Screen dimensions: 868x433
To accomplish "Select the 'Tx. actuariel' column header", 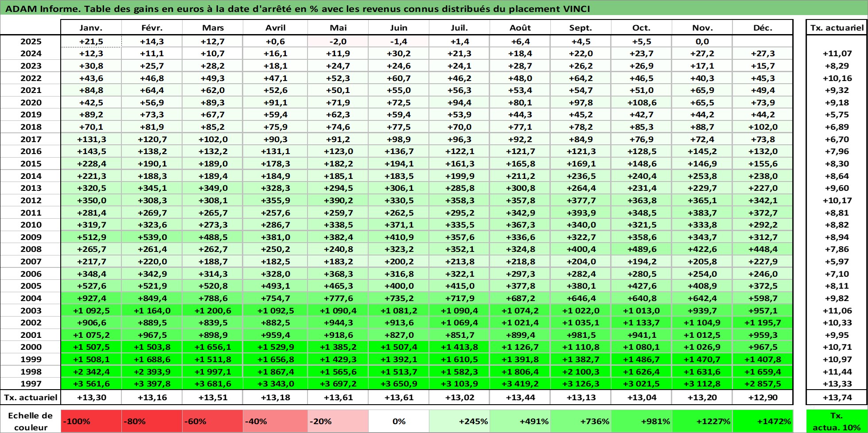I will click(x=837, y=27).
